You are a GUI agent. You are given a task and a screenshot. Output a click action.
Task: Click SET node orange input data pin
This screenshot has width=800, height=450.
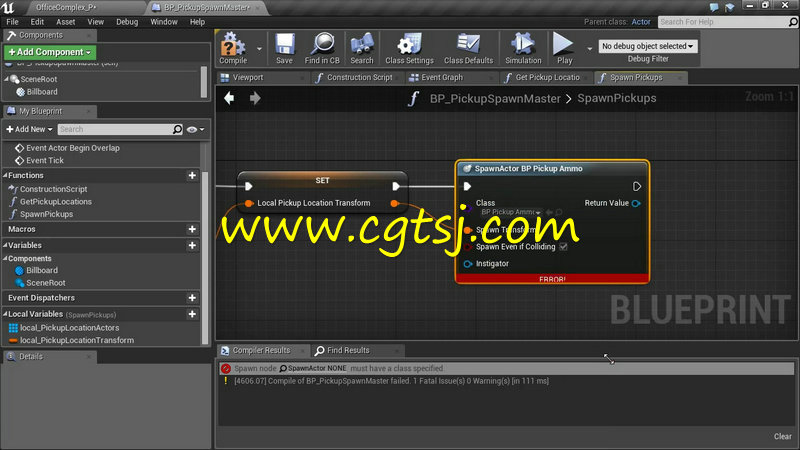(248, 203)
